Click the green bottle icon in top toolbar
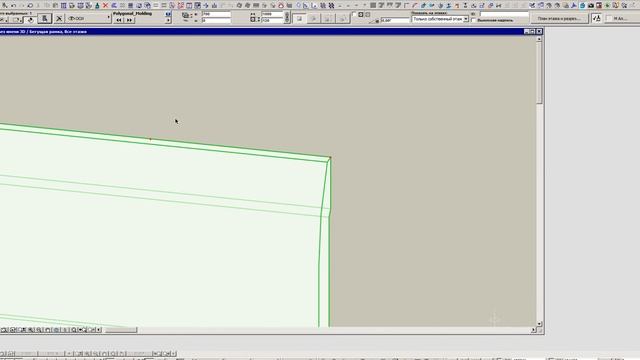Image resolution: width=640 pixels, height=360 pixels. pyautogui.click(x=97, y=5)
